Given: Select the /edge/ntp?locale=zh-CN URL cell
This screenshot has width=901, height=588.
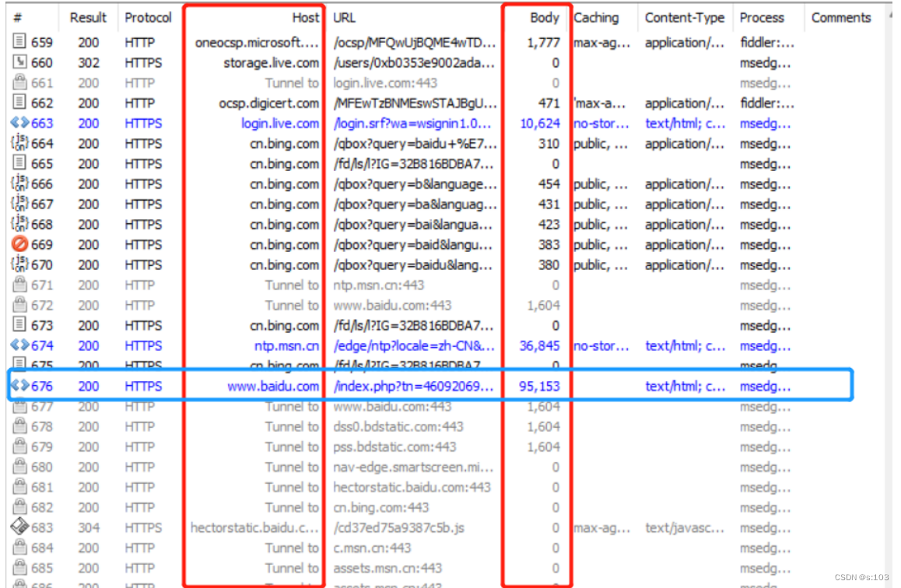Looking at the screenshot, I should 414,345.
